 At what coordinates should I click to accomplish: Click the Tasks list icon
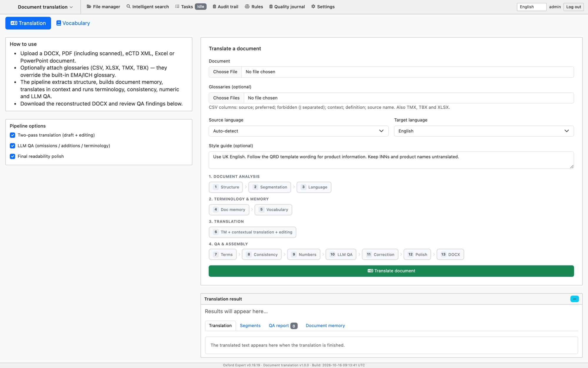177,6
